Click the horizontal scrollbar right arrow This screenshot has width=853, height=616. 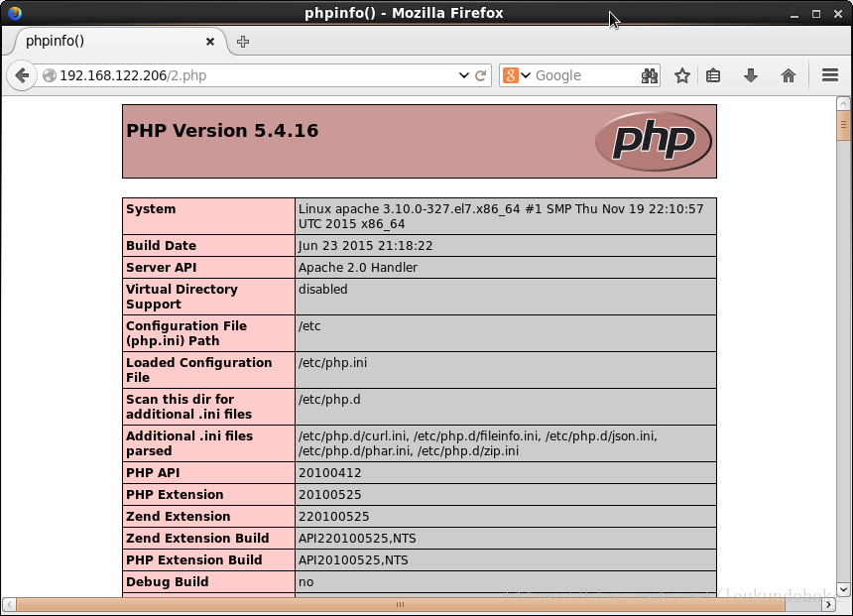pyautogui.click(x=828, y=604)
